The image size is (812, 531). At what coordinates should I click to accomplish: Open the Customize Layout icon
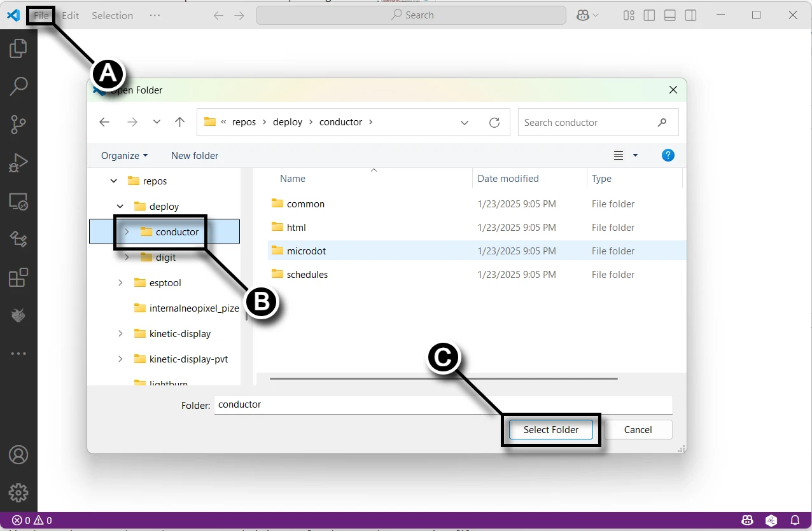click(629, 15)
